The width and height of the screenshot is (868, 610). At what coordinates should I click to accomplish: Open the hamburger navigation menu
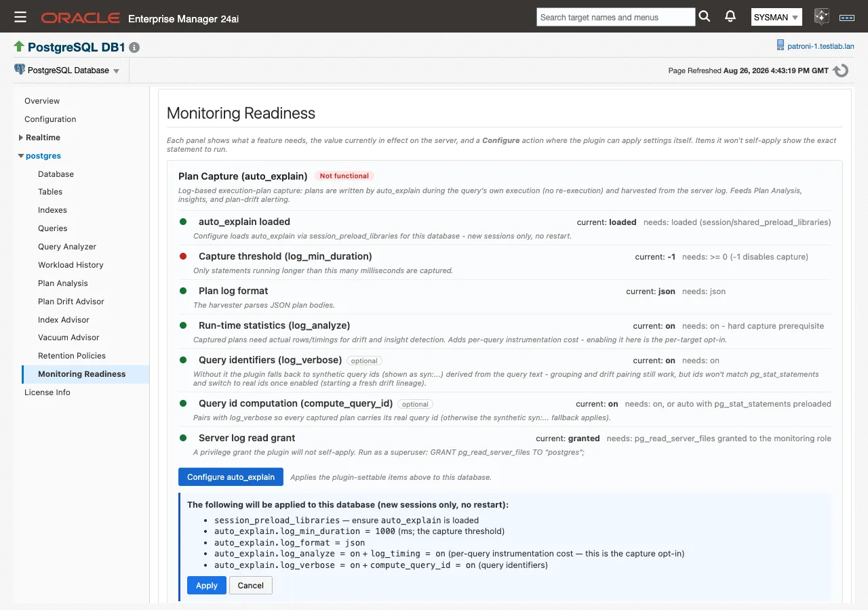coord(20,17)
